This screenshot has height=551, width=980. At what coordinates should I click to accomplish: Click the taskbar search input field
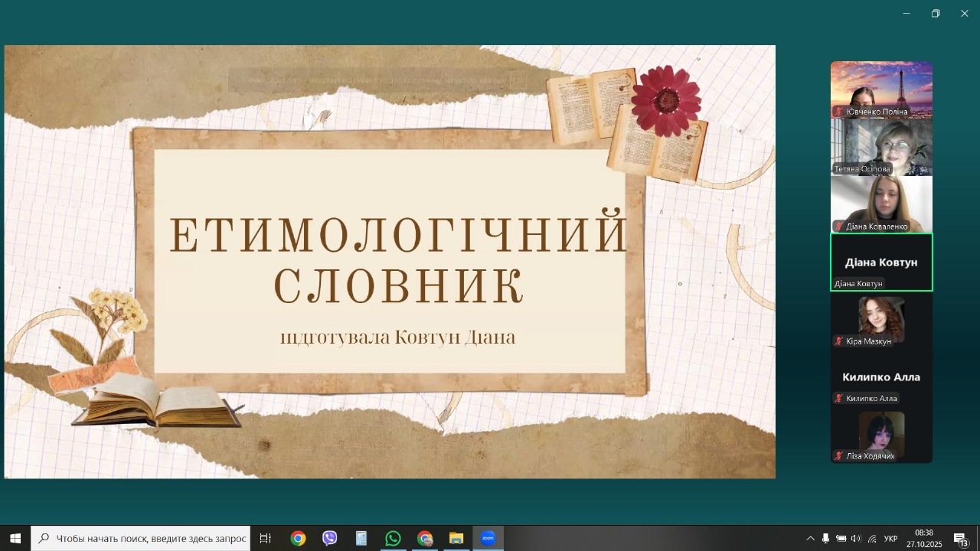pos(150,539)
